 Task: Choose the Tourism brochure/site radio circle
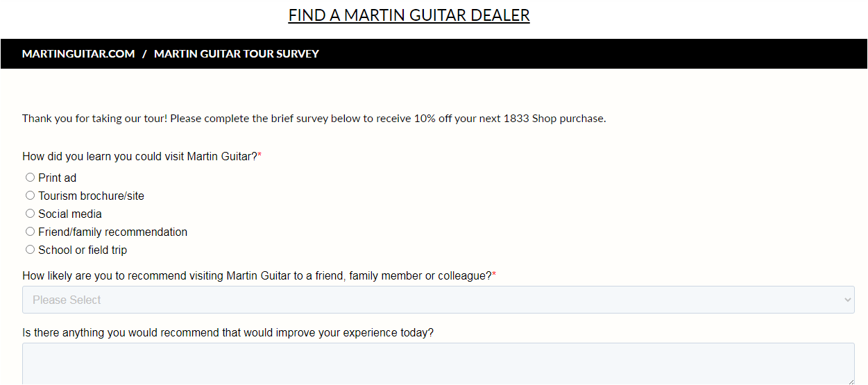coord(30,196)
